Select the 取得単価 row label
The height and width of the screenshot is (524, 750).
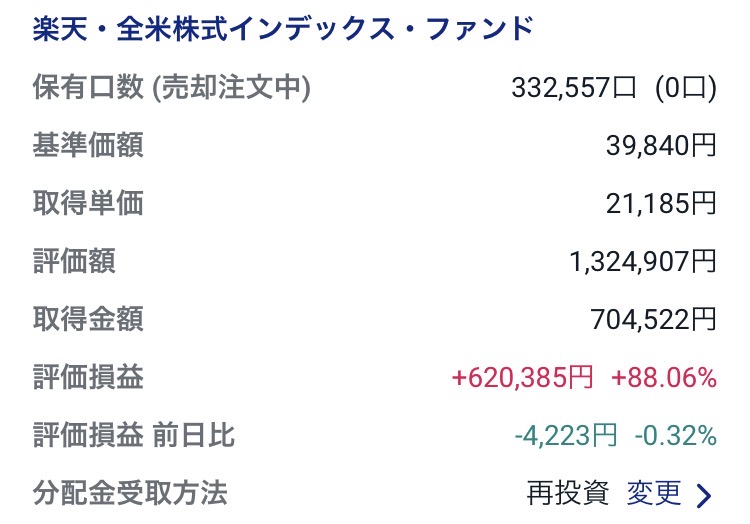pyautogui.click(x=88, y=203)
